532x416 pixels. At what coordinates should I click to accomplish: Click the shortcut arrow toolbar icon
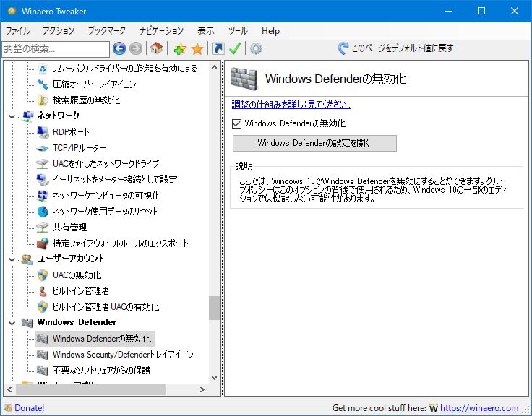[x=218, y=48]
